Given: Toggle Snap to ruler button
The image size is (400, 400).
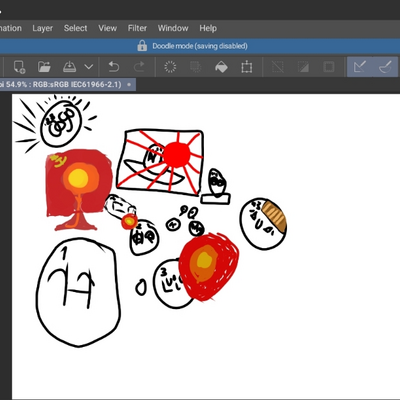Looking at the screenshot, I should pyautogui.click(x=360, y=67).
